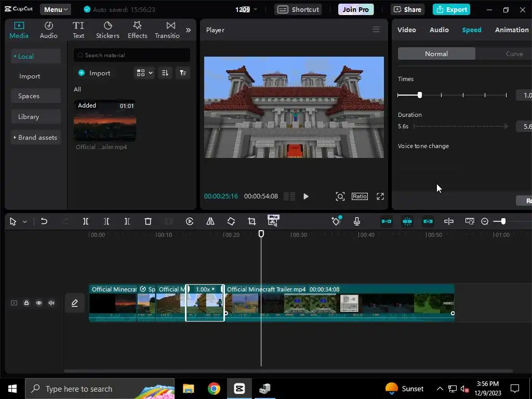Play the preview video
Image resolution: width=532 pixels, height=399 pixels.
coord(305,196)
